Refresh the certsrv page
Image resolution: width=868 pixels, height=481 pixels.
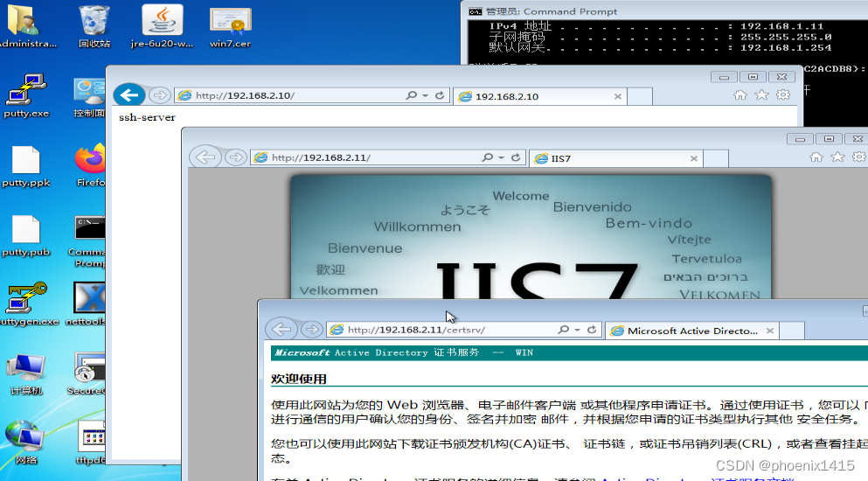592,329
